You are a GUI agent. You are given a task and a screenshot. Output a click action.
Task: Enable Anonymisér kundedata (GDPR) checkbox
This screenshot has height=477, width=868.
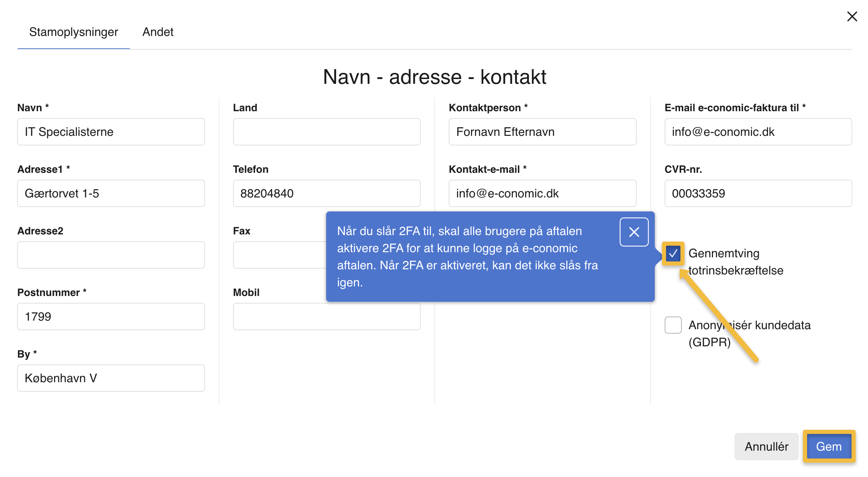click(673, 325)
